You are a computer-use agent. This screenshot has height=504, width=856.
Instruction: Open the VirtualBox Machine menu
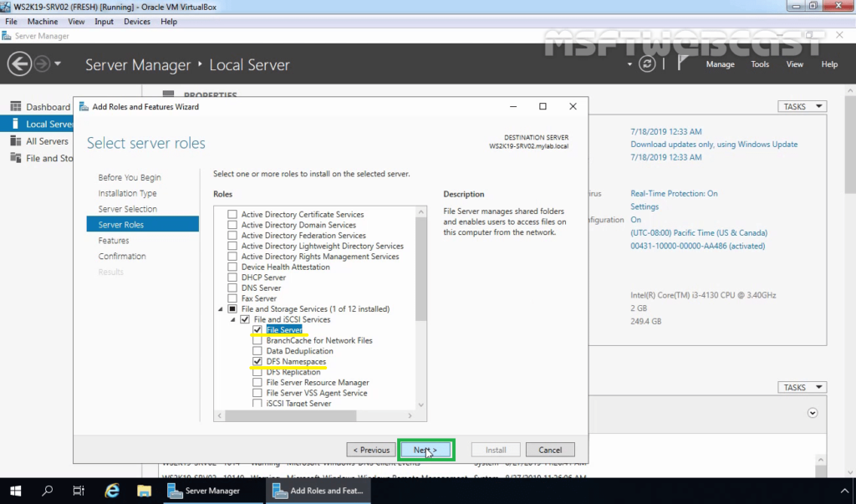click(43, 21)
